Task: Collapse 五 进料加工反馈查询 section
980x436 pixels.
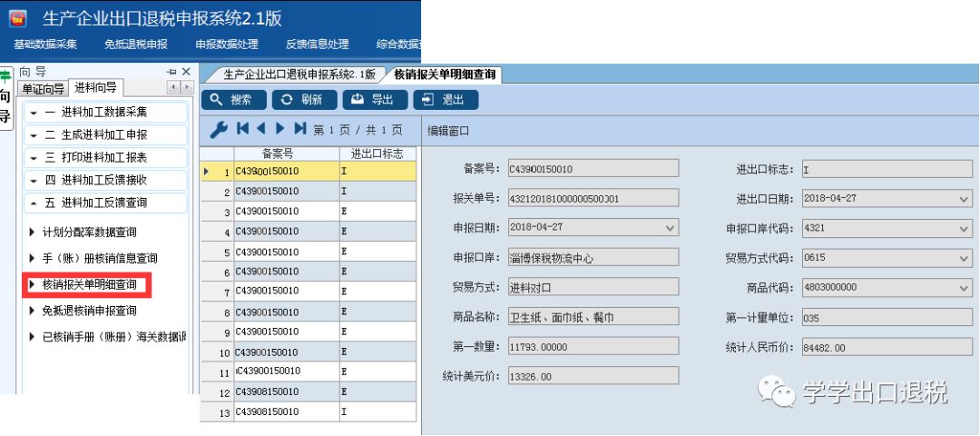Action: (x=105, y=203)
